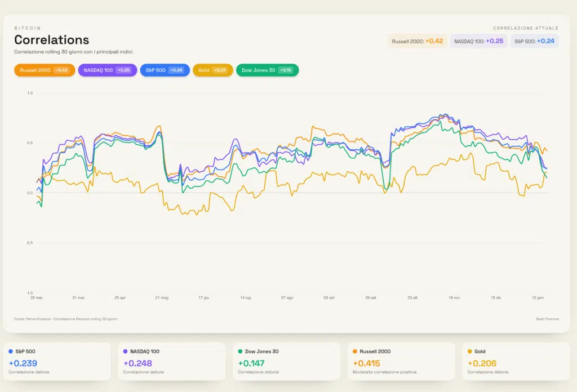Toggle the Russell 2000 series pill
This screenshot has width=577, height=392.
45,70
